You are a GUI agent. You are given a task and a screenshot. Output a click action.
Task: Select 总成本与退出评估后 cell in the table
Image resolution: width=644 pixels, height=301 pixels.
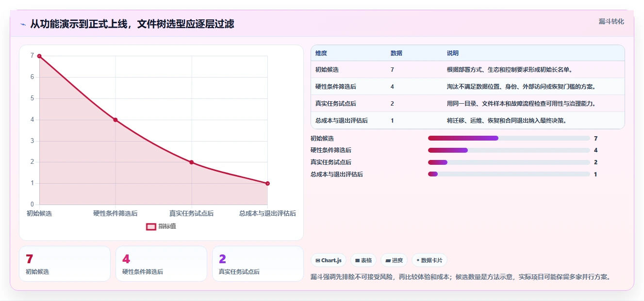coord(342,121)
